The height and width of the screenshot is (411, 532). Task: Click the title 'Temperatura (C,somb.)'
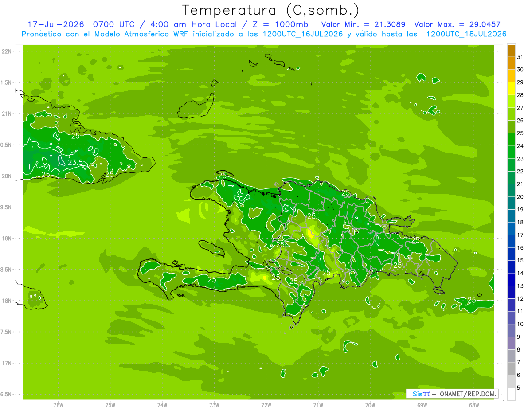(x=271, y=10)
